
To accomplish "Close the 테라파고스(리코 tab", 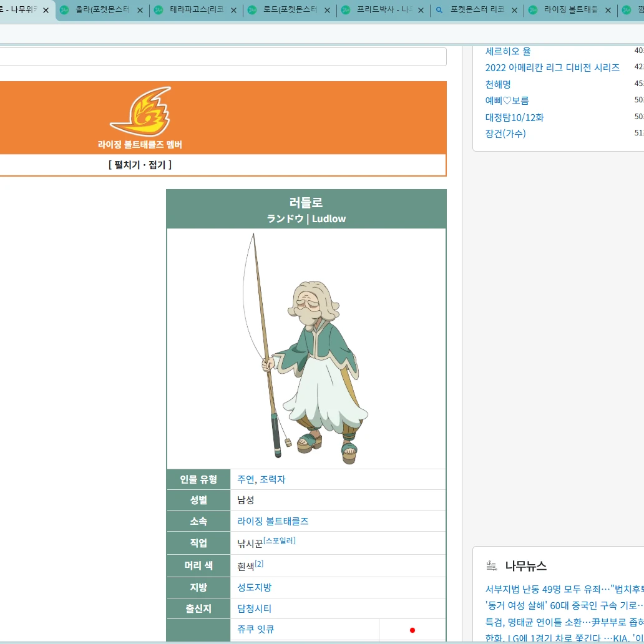I will [233, 10].
